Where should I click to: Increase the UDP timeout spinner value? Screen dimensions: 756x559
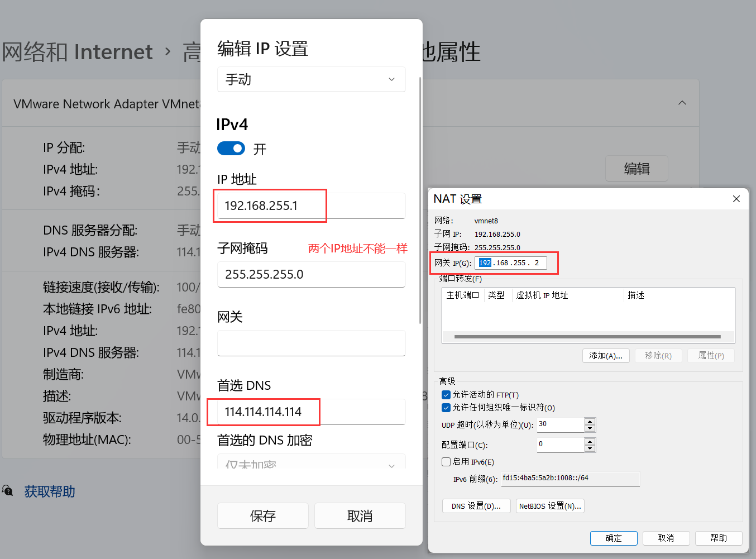(x=590, y=421)
